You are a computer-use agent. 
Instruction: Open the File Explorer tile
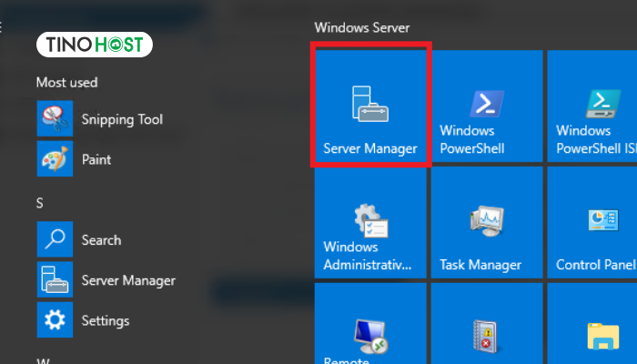point(592,324)
